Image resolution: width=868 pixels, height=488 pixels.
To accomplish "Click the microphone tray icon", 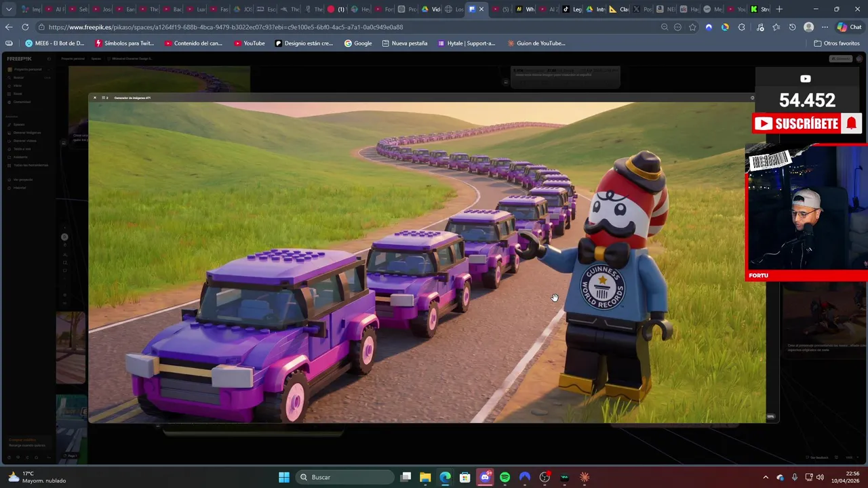I will tap(795, 477).
